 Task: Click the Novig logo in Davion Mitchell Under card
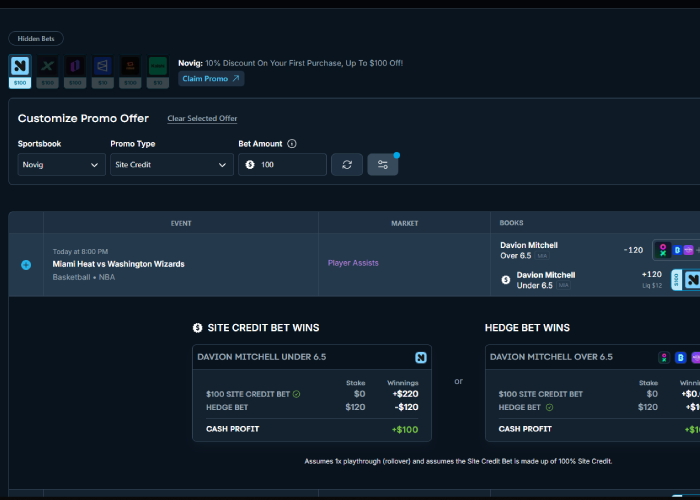[x=421, y=358]
